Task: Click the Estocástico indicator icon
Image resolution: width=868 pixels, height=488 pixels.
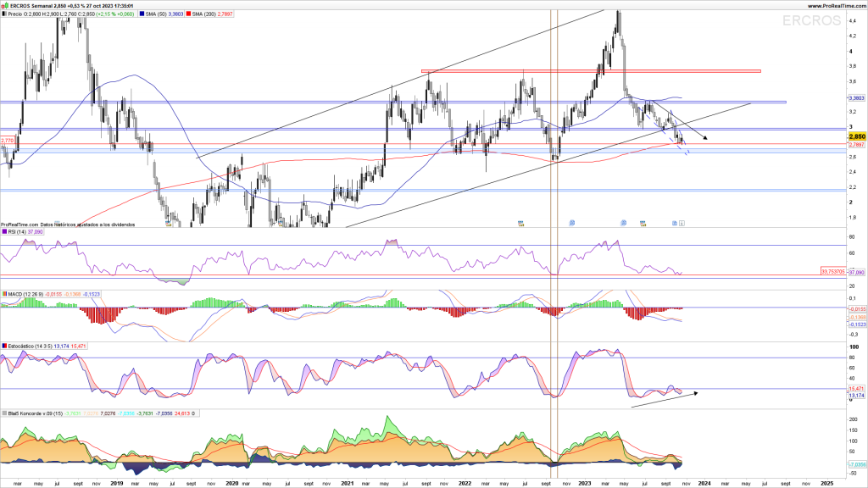Action: [x=3, y=347]
